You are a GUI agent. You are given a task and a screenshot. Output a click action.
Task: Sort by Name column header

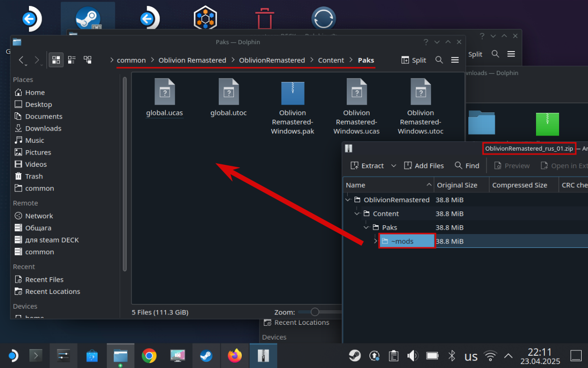[x=388, y=185]
